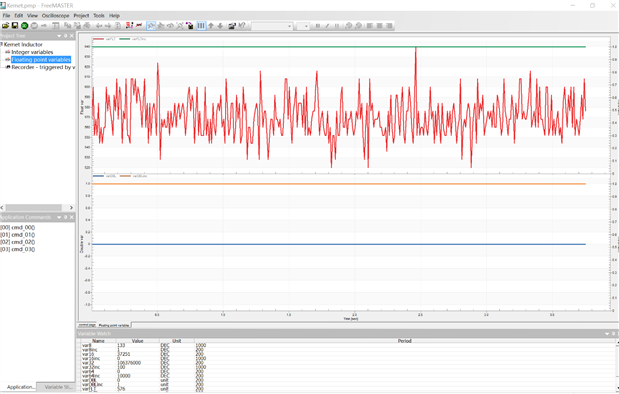Select command [00] cmd_00()
The height and width of the screenshot is (394, 619).
pyautogui.click(x=18, y=227)
